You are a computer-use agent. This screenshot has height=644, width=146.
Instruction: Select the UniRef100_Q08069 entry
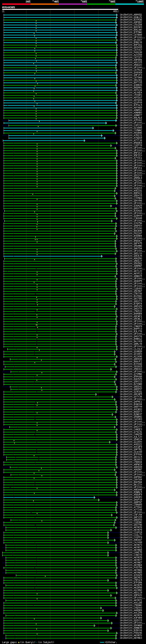131,72
